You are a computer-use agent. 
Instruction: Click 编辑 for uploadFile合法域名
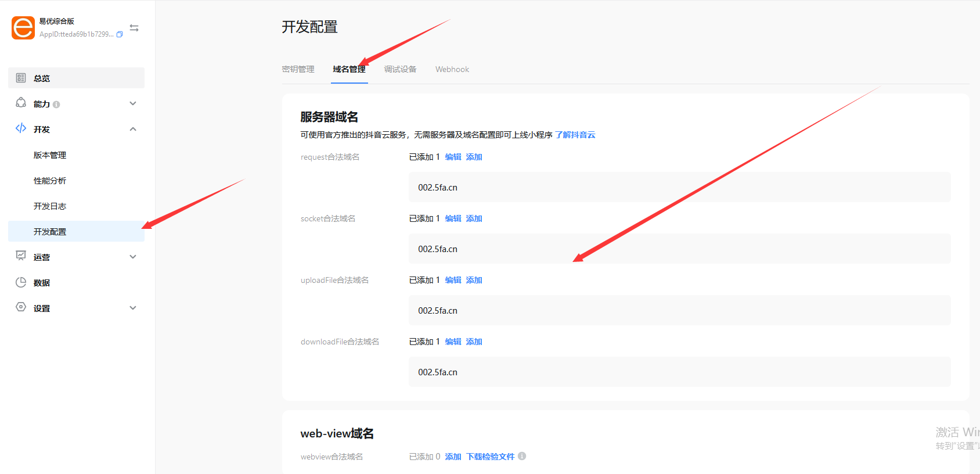453,280
